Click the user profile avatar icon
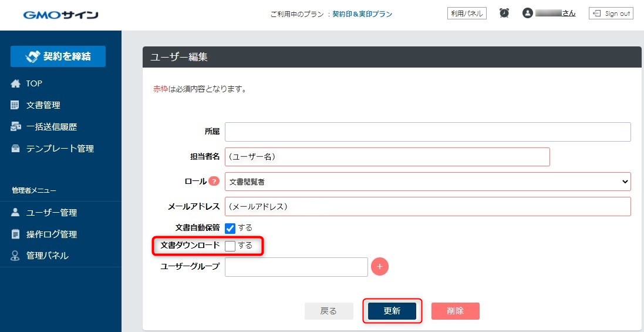This screenshot has height=332, width=644. pyautogui.click(x=527, y=13)
